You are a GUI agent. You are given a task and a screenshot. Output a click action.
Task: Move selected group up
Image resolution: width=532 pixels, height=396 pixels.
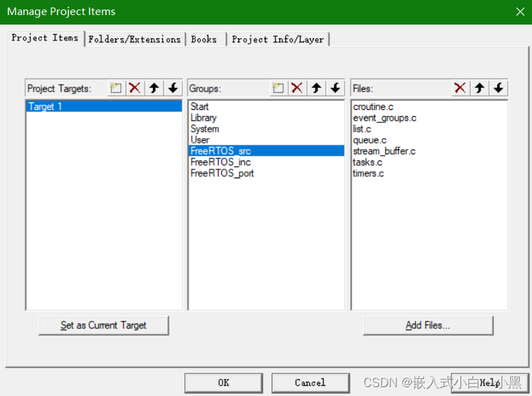317,88
